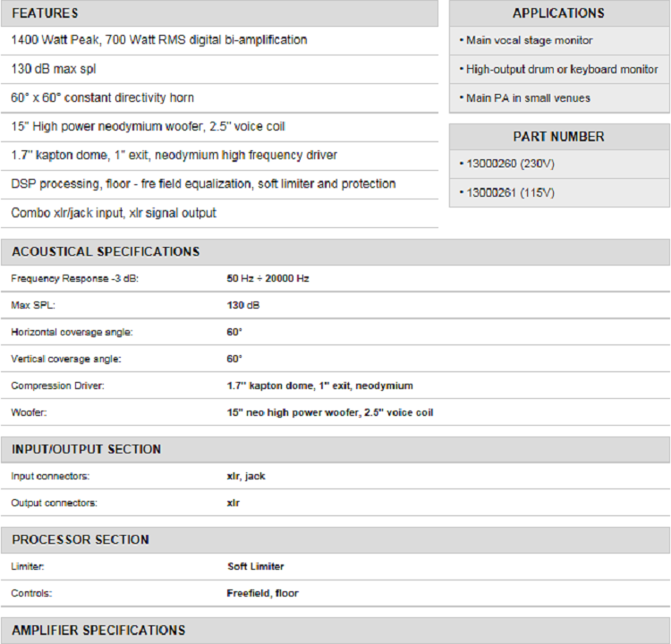Select the Combo xlr/jack input feature line
Screen dimensions: 671x644
pos(114,213)
